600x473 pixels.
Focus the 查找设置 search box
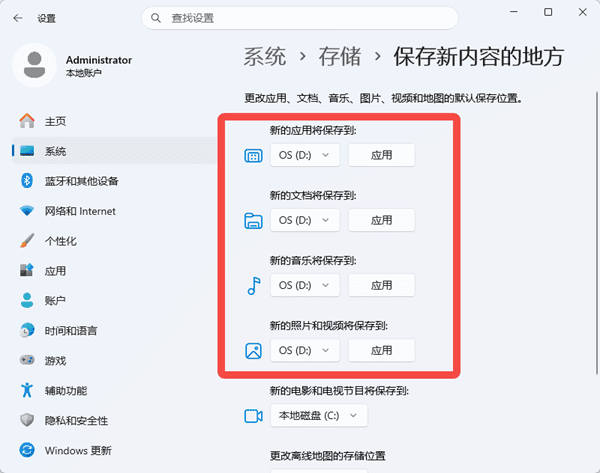[300, 18]
